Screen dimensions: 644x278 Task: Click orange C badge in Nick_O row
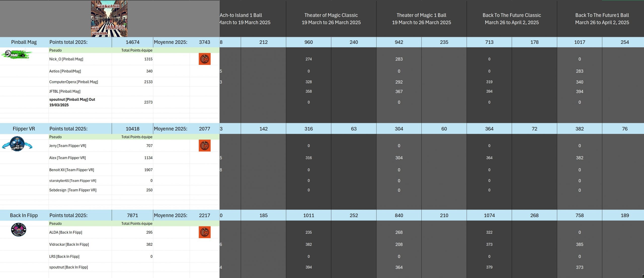pyautogui.click(x=205, y=59)
